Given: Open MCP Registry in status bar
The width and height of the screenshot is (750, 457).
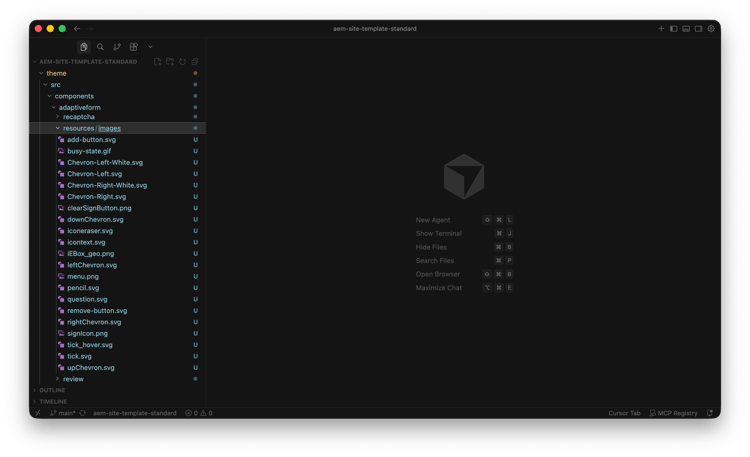Looking at the screenshot, I should 673,413.
